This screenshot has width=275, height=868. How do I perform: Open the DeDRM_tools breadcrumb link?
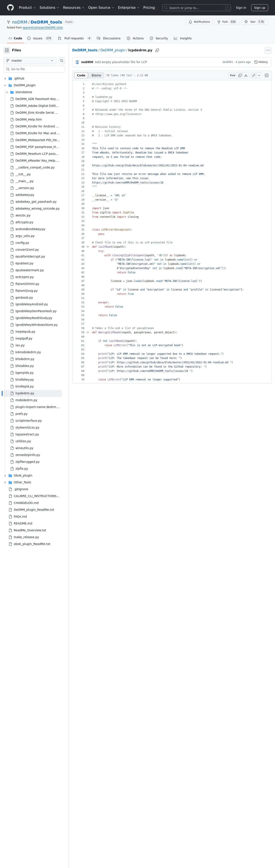tap(85, 50)
